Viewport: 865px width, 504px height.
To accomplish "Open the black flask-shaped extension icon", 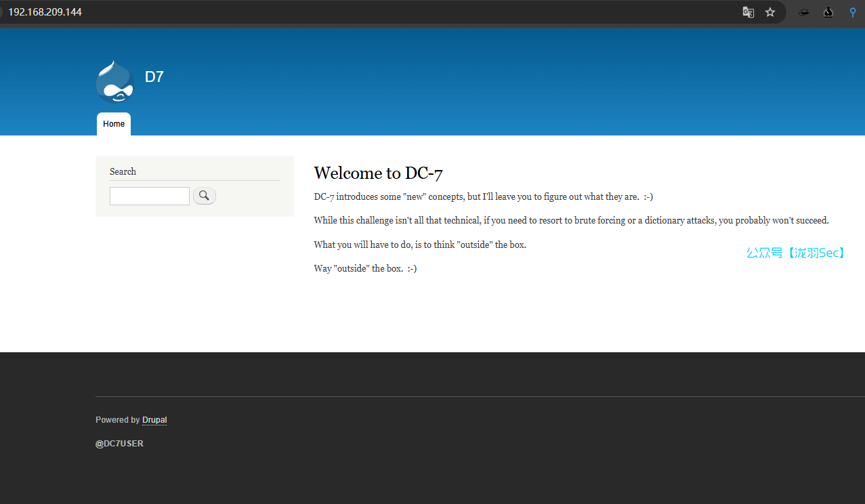I will [828, 12].
